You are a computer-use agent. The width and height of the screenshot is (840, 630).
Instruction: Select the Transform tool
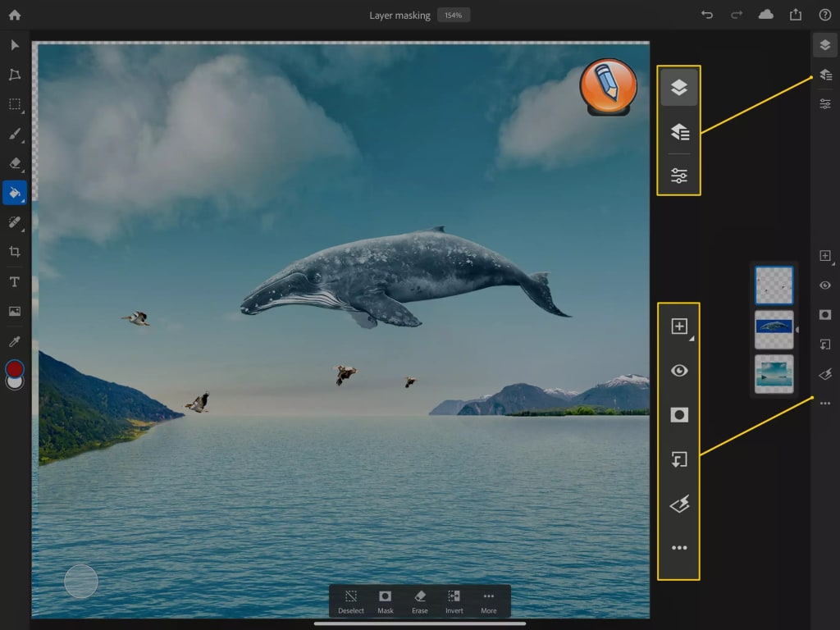tap(15, 75)
